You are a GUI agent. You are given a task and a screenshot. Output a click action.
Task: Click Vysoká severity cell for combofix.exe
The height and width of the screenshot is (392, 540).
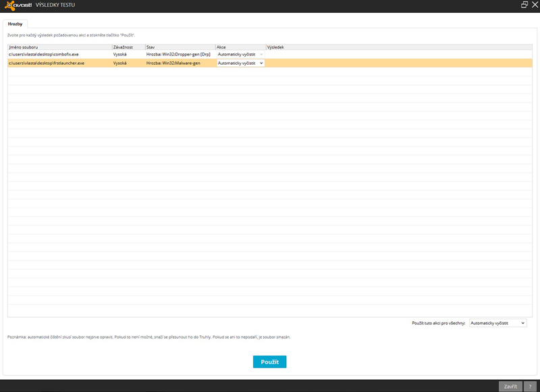point(120,54)
